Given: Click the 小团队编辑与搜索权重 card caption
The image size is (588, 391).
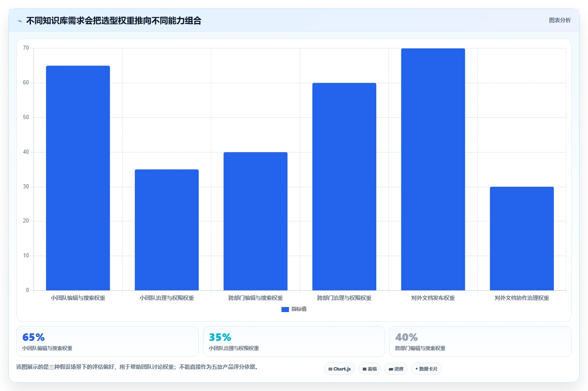Looking at the screenshot, I should tap(47, 348).
